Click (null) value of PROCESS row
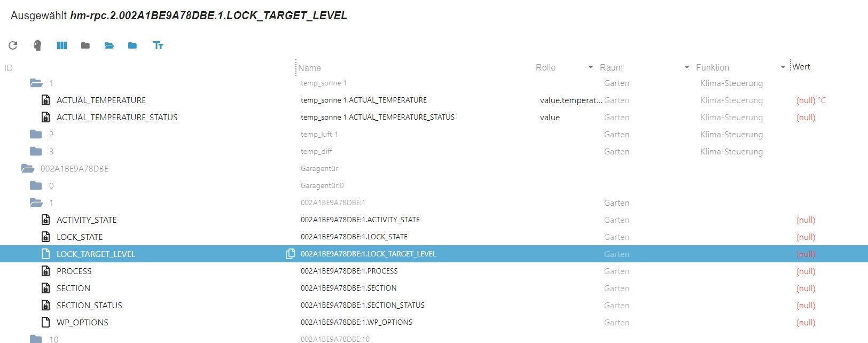Image resolution: width=868 pixels, height=343 pixels. [x=806, y=271]
